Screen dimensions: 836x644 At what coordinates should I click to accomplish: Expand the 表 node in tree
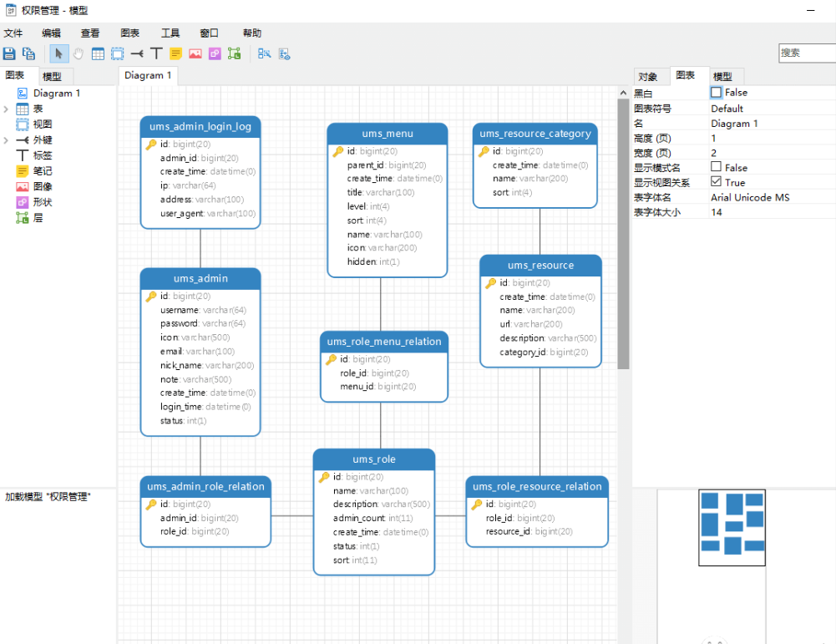pos(6,109)
